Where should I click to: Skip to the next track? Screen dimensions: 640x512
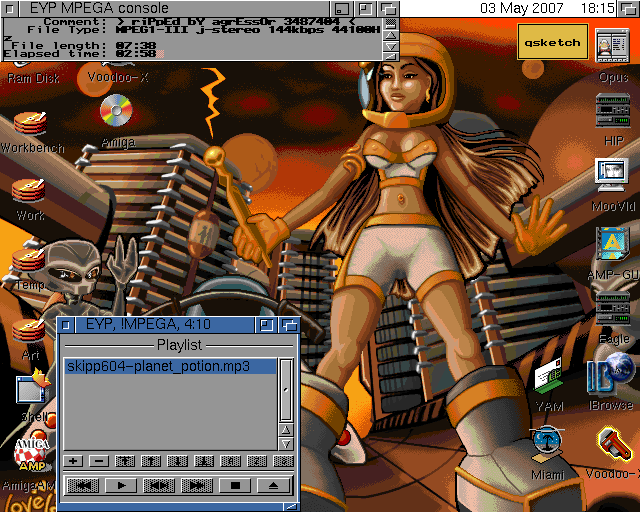[x=197, y=485]
